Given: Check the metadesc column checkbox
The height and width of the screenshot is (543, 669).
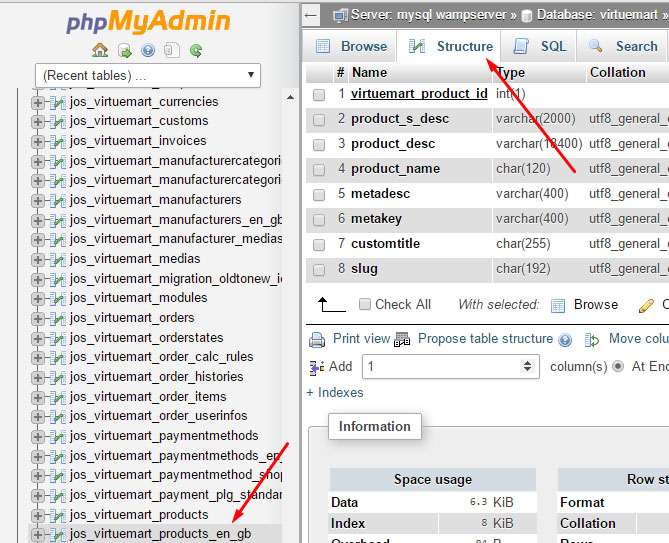Looking at the screenshot, I should point(319,195).
